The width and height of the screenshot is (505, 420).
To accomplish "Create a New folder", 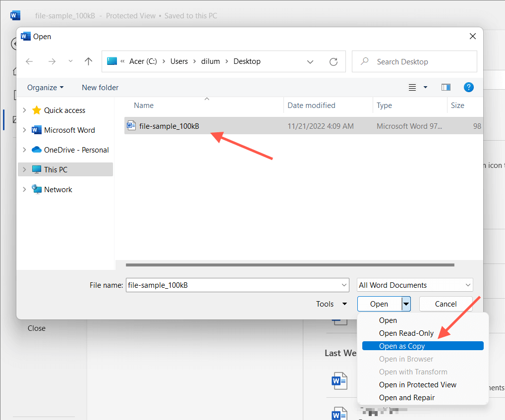I will [100, 88].
